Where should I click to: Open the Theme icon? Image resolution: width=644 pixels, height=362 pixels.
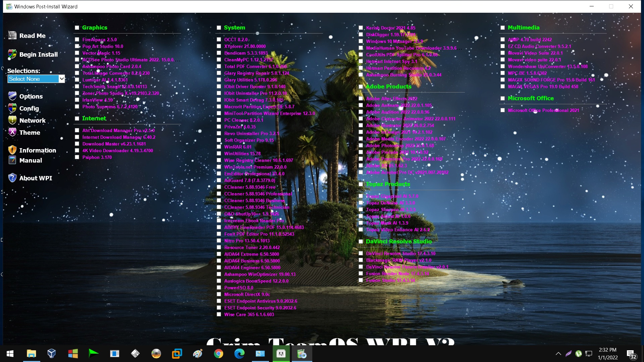point(12,132)
